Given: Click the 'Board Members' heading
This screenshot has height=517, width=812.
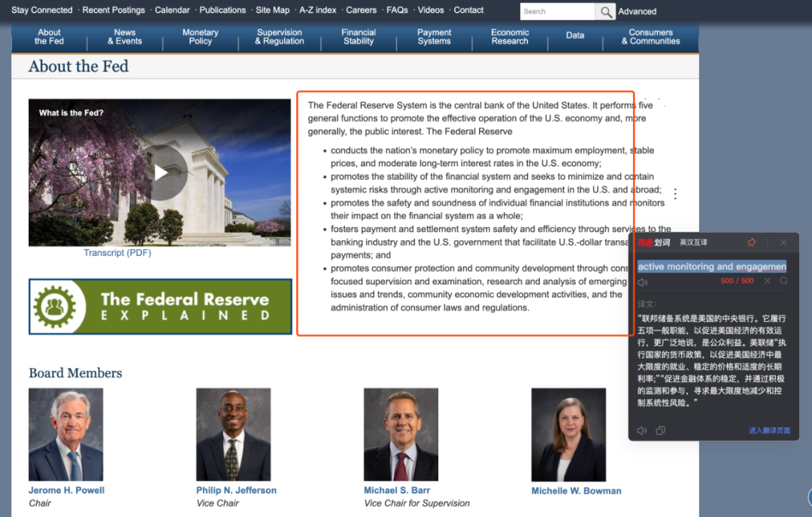Looking at the screenshot, I should 76,373.
